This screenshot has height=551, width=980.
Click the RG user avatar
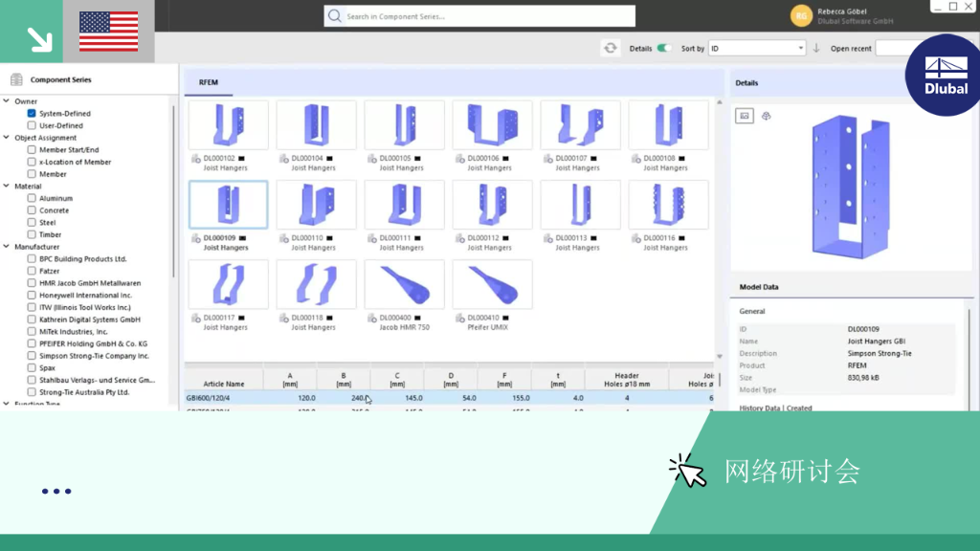point(801,15)
